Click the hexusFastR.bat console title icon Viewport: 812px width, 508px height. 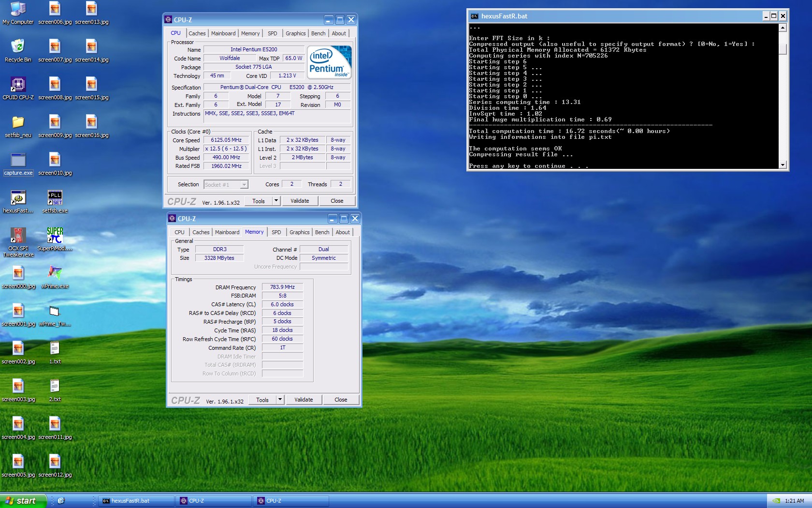point(474,16)
